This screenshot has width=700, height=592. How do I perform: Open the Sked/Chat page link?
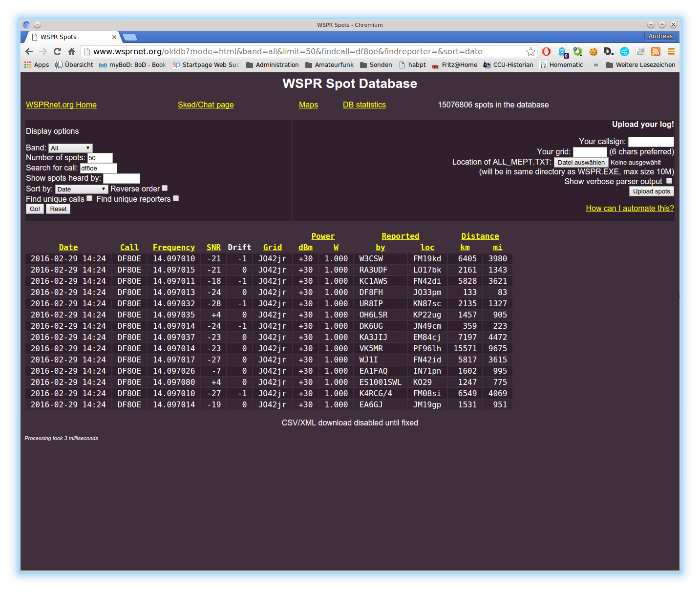click(x=206, y=105)
